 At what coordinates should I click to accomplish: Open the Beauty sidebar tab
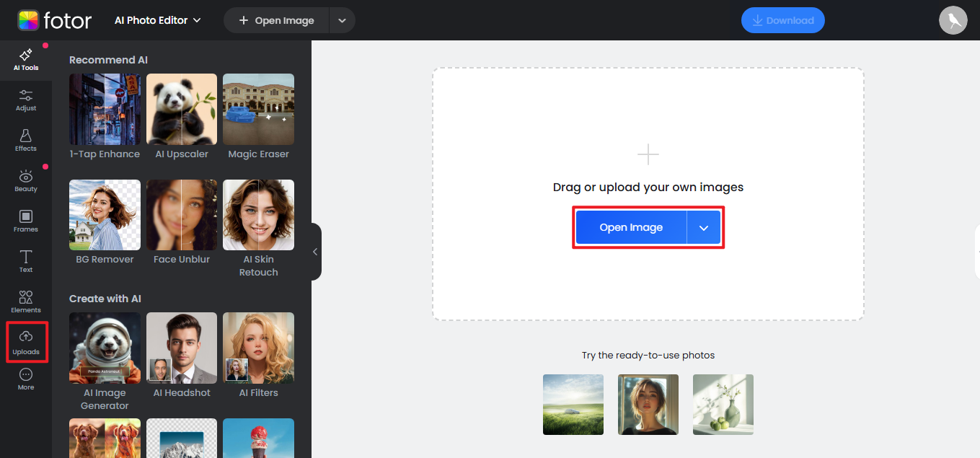point(26,182)
